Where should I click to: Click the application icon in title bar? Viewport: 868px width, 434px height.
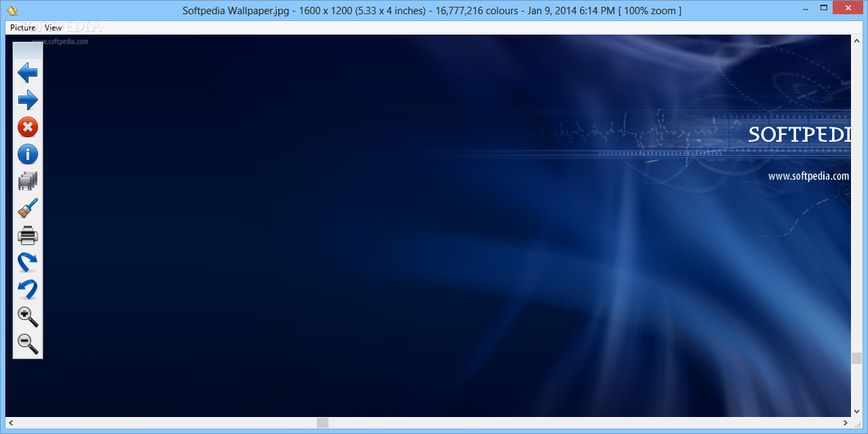(x=13, y=10)
